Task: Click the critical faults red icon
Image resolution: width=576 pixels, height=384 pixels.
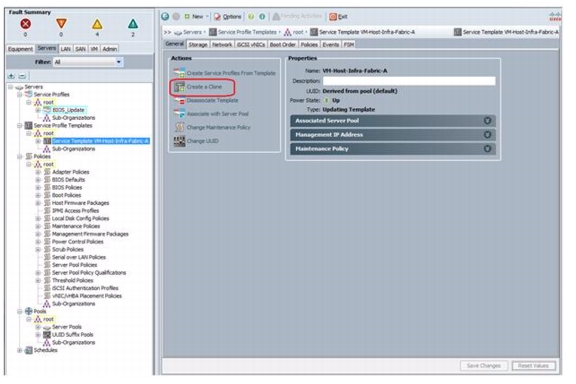Action: tap(25, 24)
